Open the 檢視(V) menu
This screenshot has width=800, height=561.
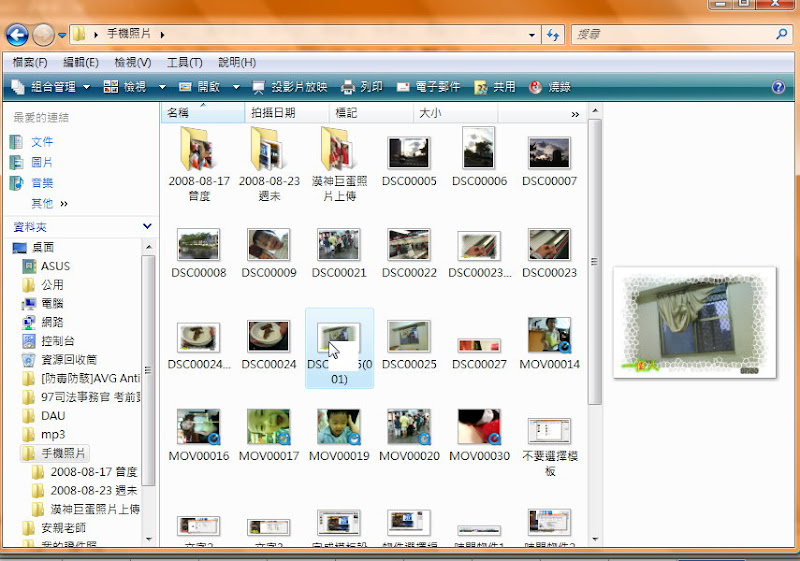133,62
